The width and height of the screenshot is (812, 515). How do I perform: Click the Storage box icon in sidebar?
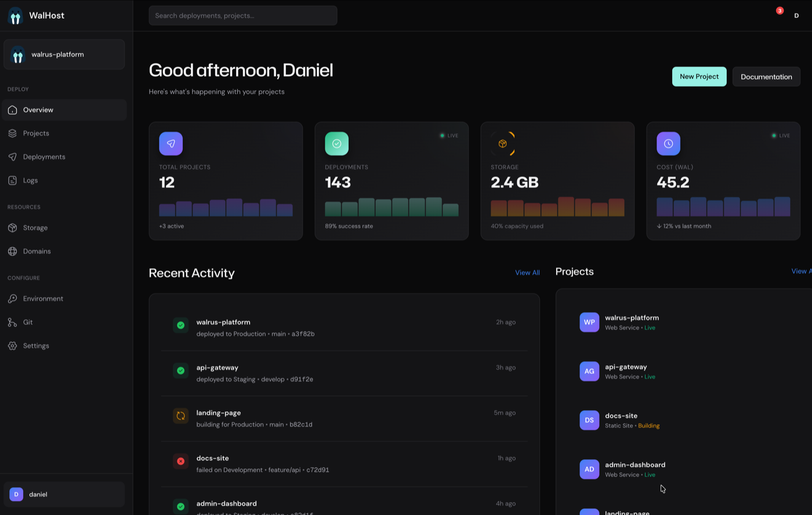tap(13, 228)
